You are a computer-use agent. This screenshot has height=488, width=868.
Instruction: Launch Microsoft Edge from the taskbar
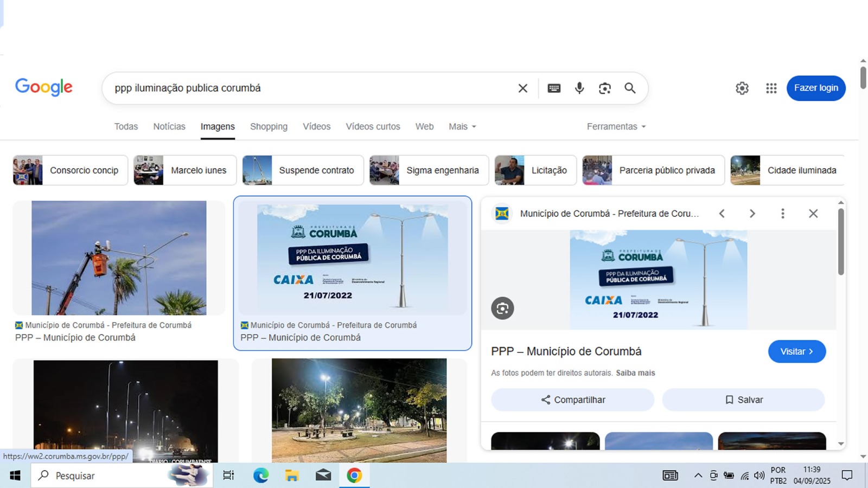coord(261,476)
